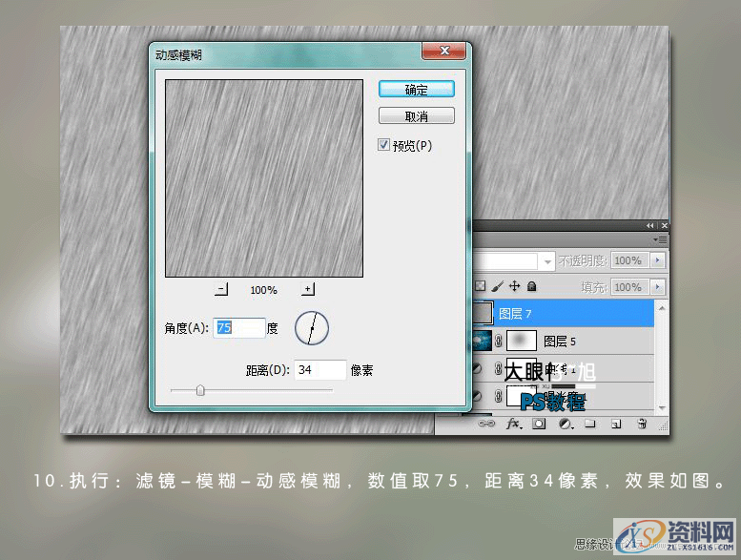Click the create new group folder icon
Viewport: 741px width, 560px height.
point(590,422)
